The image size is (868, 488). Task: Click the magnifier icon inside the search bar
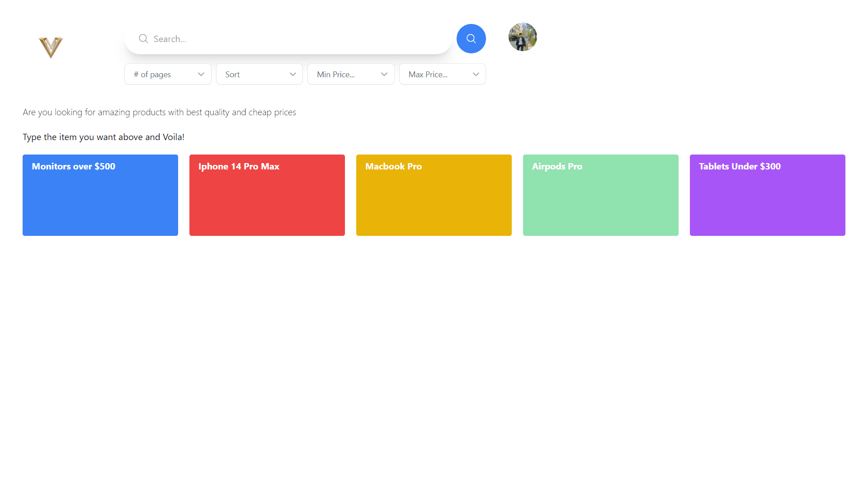[x=143, y=39]
